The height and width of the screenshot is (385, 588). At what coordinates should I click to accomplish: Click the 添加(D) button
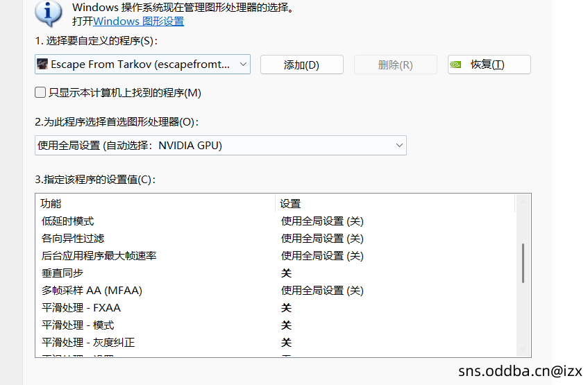(x=301, y=65)
